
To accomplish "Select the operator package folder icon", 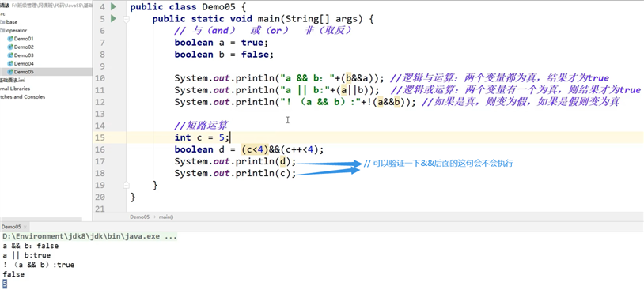I will (2, 30).
